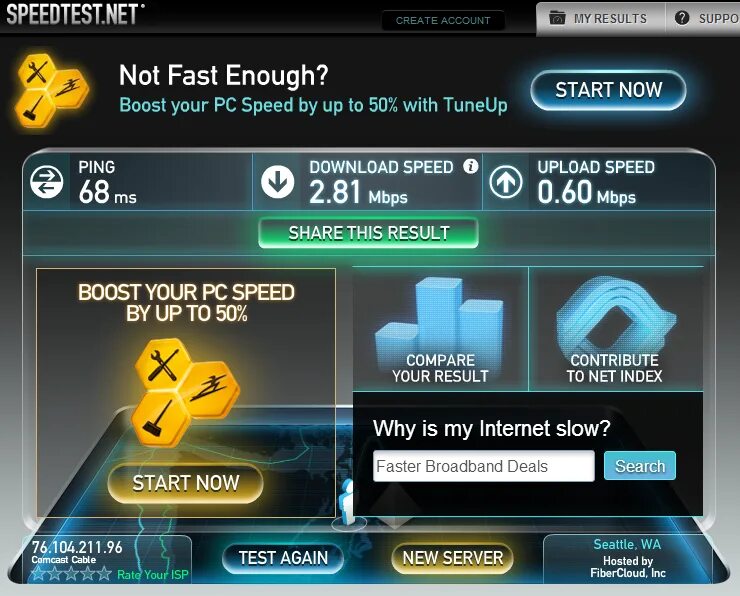
Task: Click the Rate Your ISP link
Action: [152, 574]
